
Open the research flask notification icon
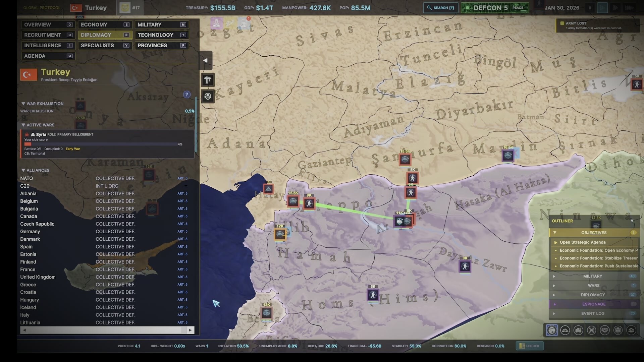216,23
